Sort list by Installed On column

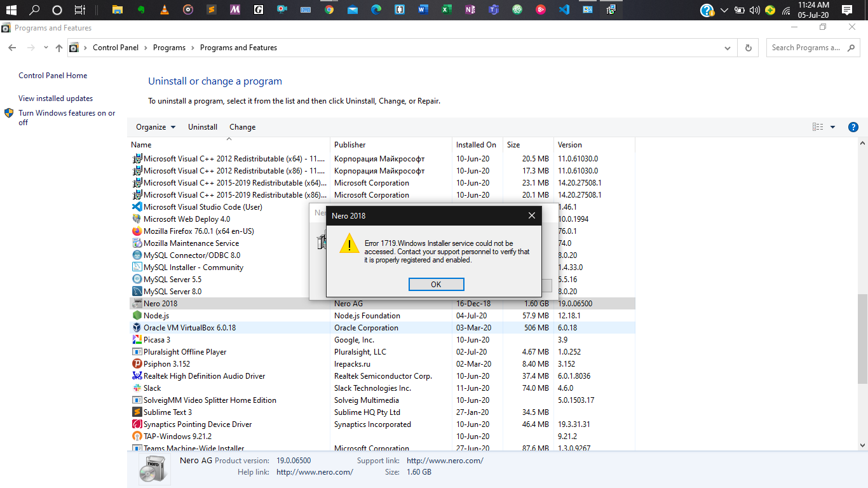[x=477, y=145]
